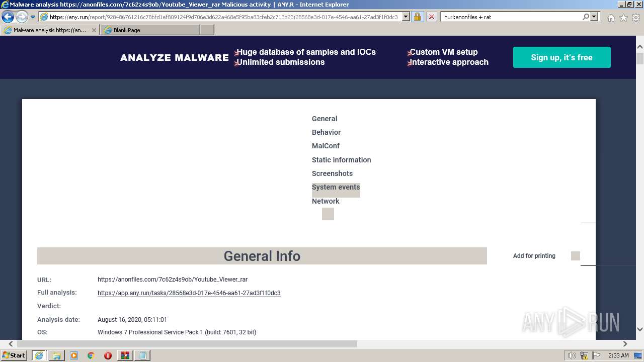Go back with the browser Back arrow

point(8,17)
